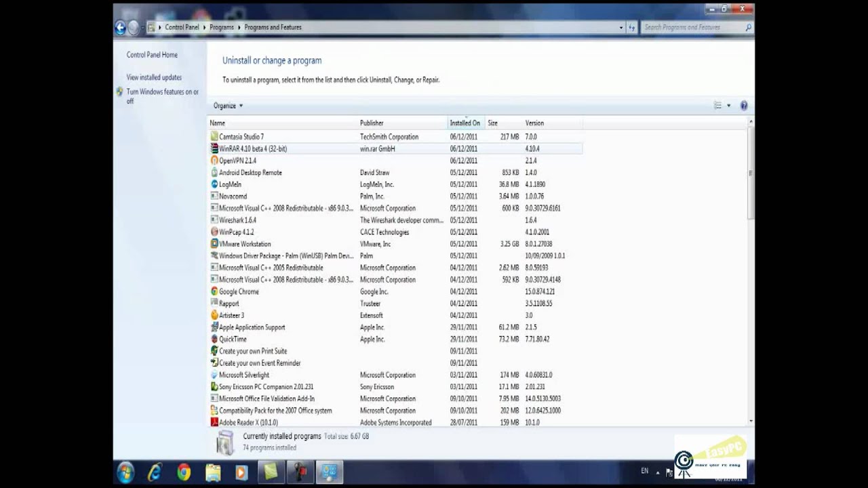The height and width of the screenshot is (488, 868).
Task: Open Turn Windows features on or off
Action: pyautogui.click(x=163, y=96)
